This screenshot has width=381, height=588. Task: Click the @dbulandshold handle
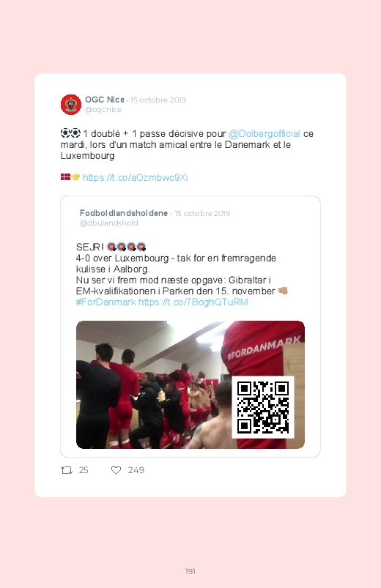click(x=109, y=223)
